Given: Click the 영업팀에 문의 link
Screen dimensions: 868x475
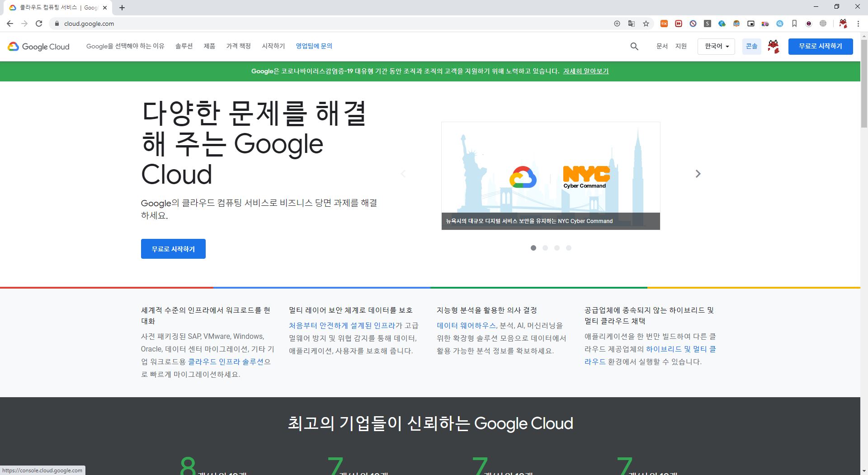Looking at the screenshot, I should (314, 46).
